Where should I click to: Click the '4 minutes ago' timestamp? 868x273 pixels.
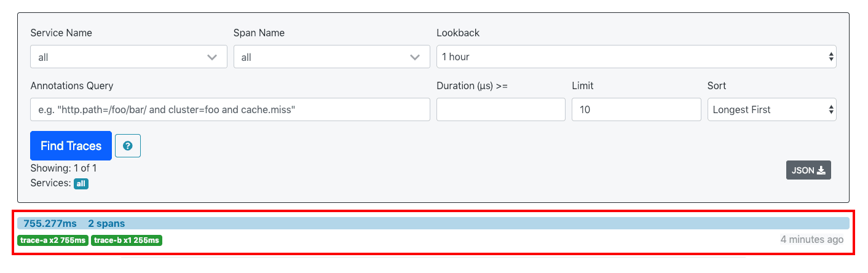tap(812, 239)
